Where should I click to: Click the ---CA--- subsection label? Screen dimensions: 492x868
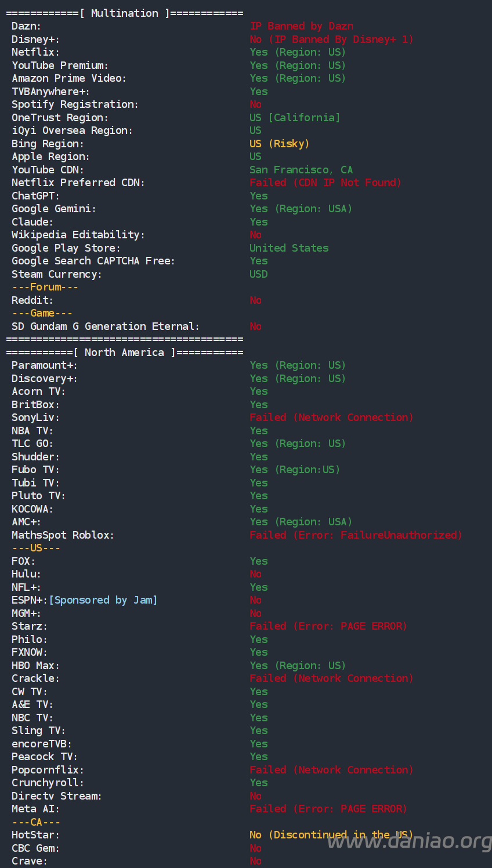[36, 822]
